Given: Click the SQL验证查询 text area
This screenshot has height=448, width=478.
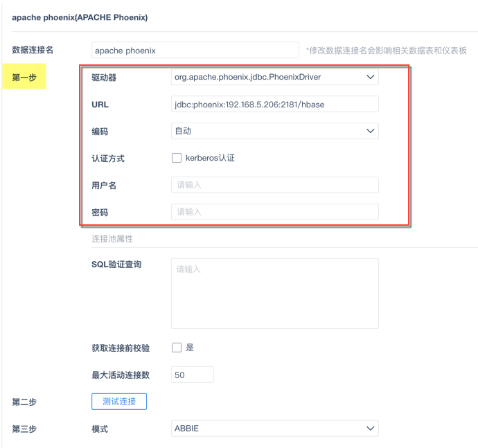Looking at the screenshot, I should click(x=274, y=294).
